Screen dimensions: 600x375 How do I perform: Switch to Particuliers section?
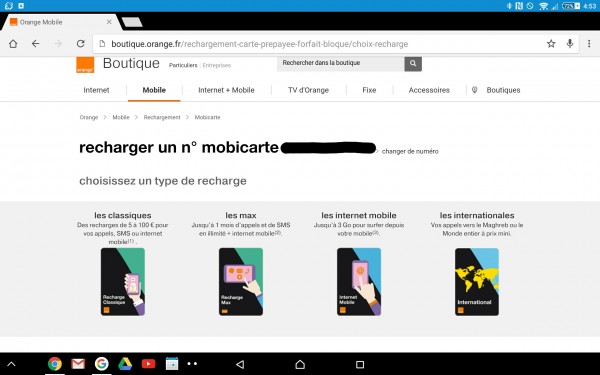[183, 65]
